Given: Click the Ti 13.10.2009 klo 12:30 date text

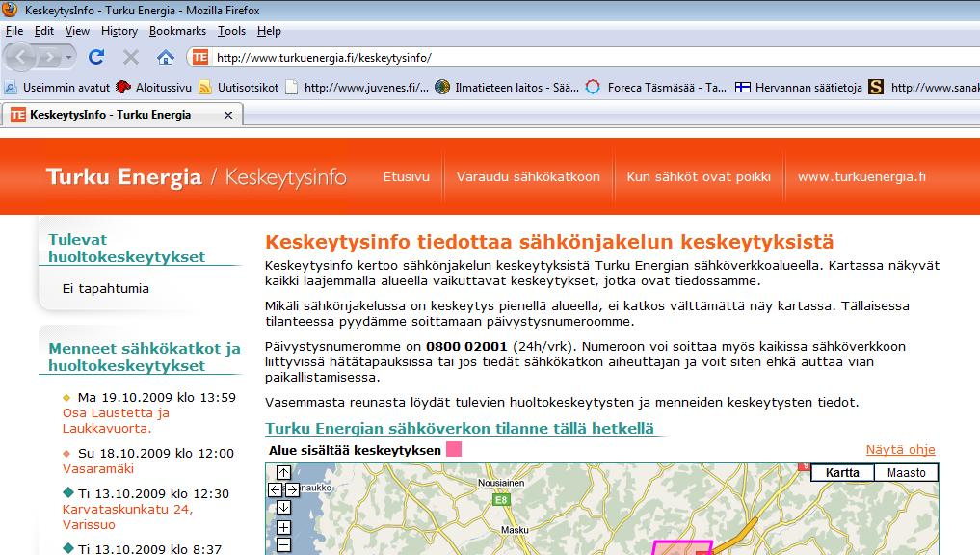Looking at the screenshot, I should [154, 493].
